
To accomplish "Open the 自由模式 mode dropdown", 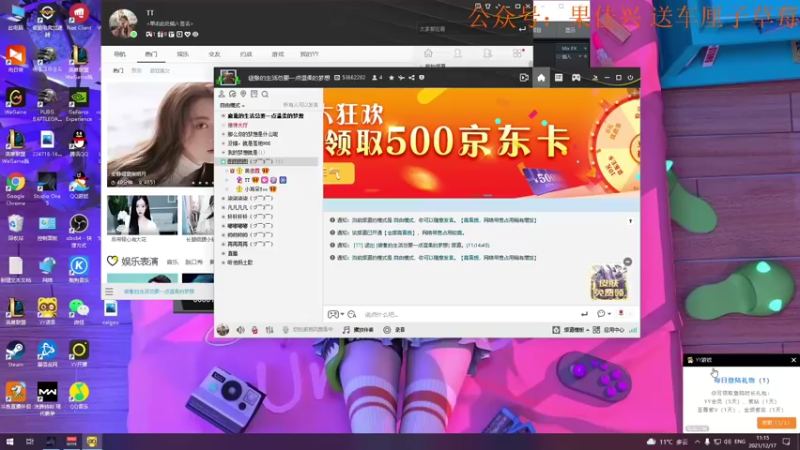I will (232, 105).
